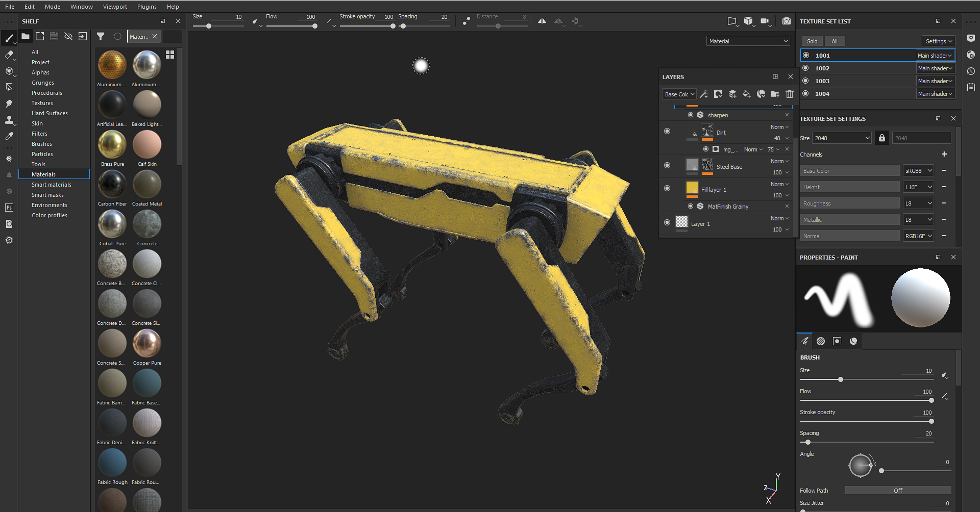Select the Smudge tool

coord(9,104)
